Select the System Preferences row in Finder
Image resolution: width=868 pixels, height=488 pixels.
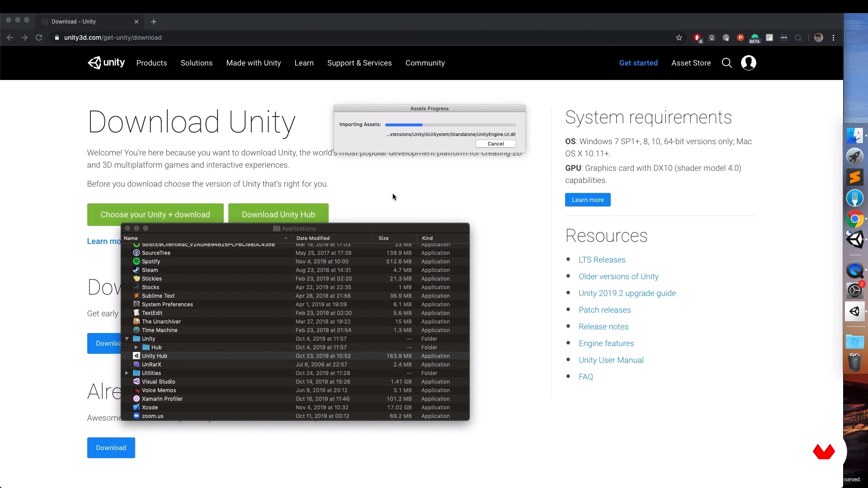pos(295,305)
